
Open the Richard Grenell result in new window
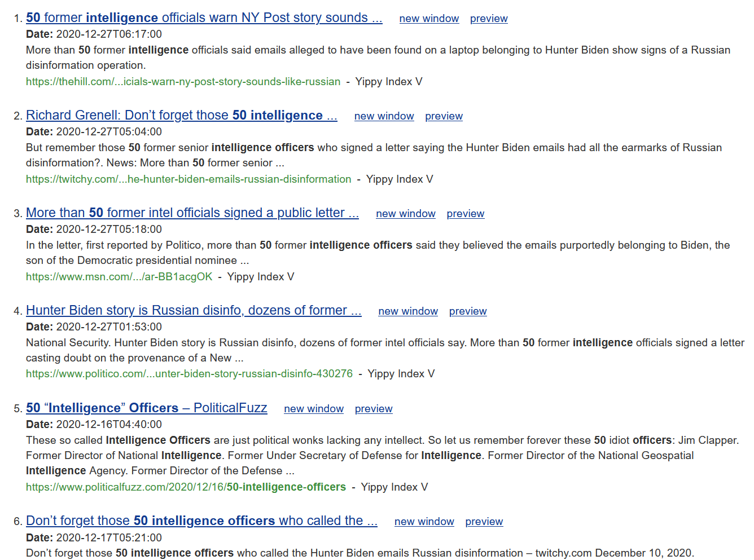[384, 116]
